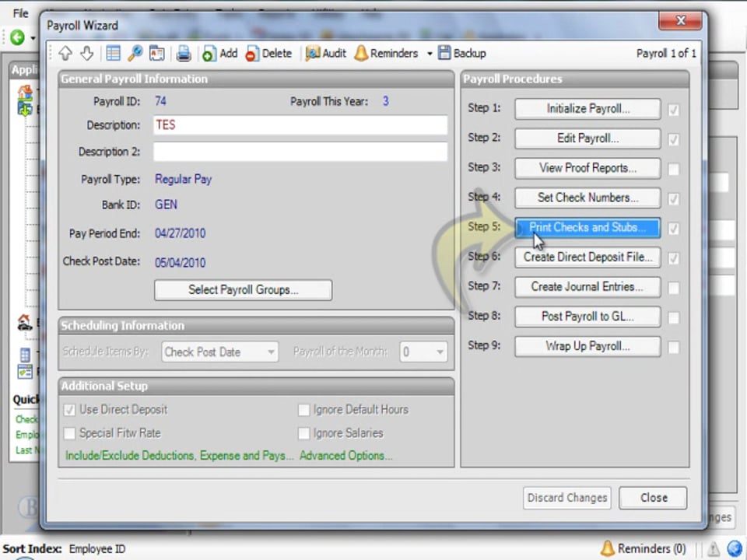Toggle the Step 3 completed checkbox
Viewport: 747px width, 560px height.
[x=674, y=169]
